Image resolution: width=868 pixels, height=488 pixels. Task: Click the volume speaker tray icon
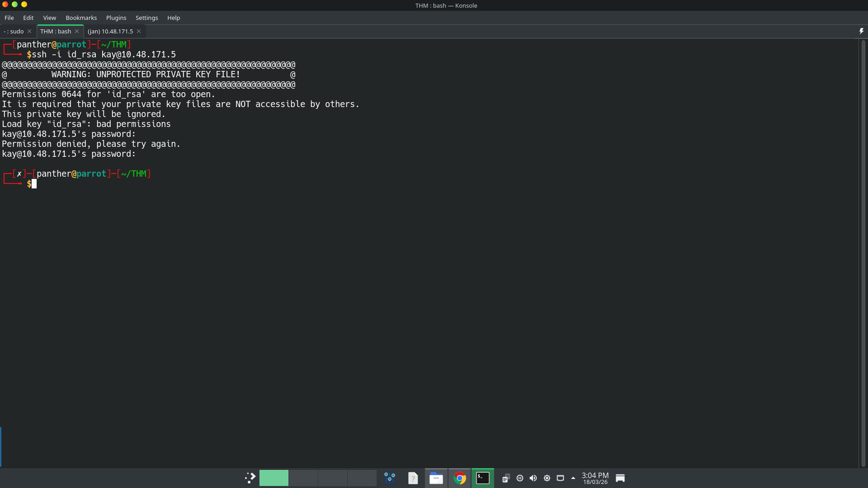pyautogui.click(x=533, y=478)
